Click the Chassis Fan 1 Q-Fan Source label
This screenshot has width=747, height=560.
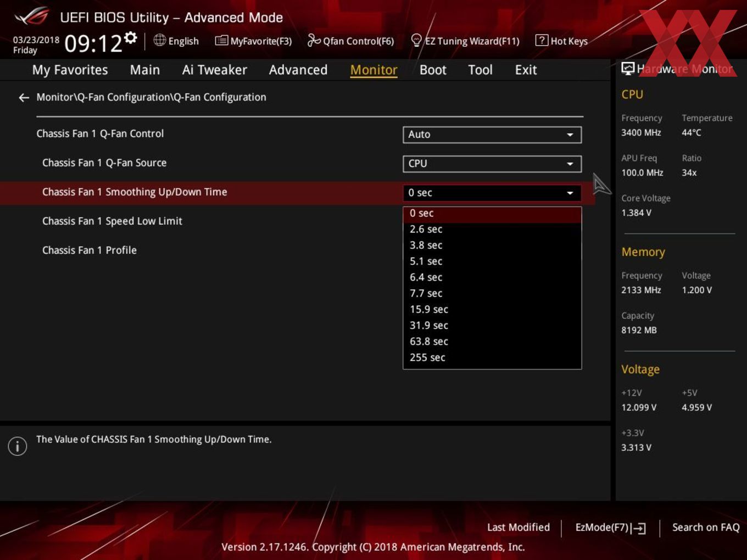click(104, 163)
